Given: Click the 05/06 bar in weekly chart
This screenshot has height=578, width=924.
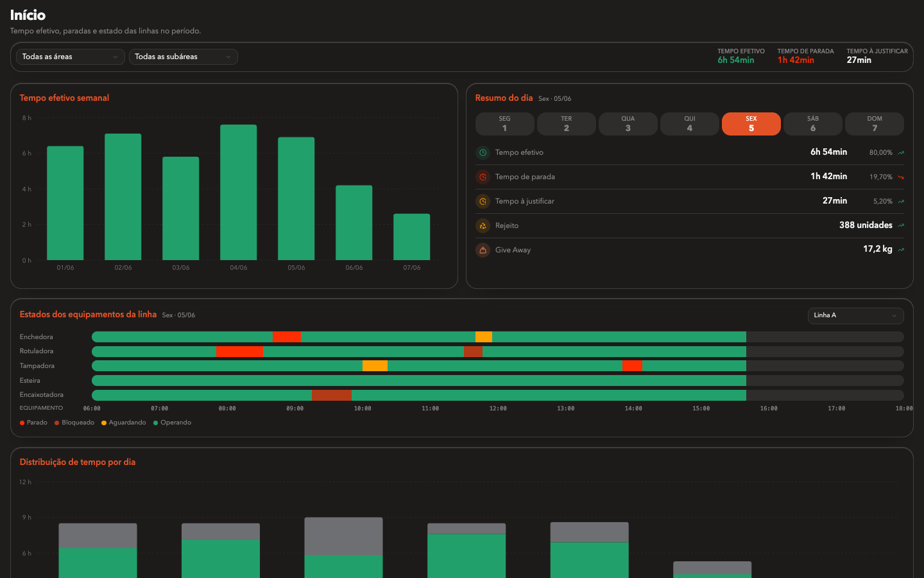Looking at the screenshot, I should (296, 198).
